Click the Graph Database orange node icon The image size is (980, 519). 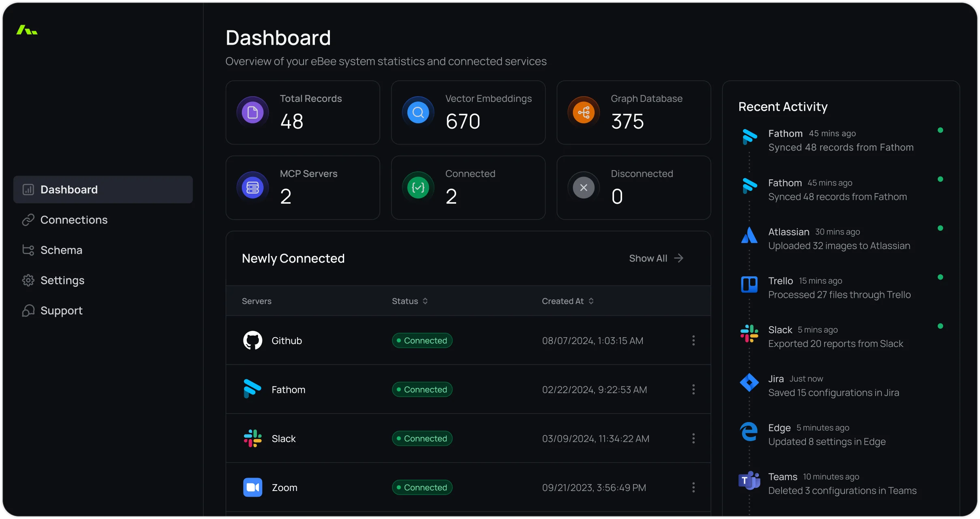tap(584, 112)
